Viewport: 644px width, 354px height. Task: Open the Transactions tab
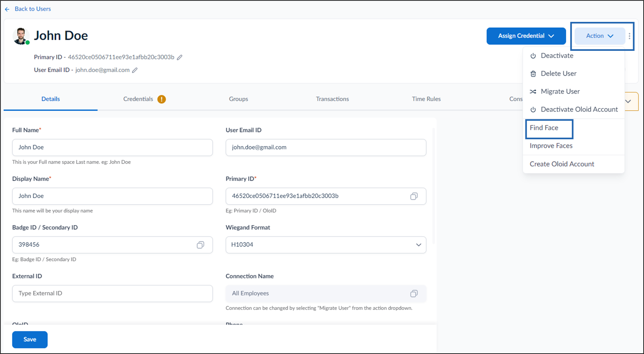point(332,99)
